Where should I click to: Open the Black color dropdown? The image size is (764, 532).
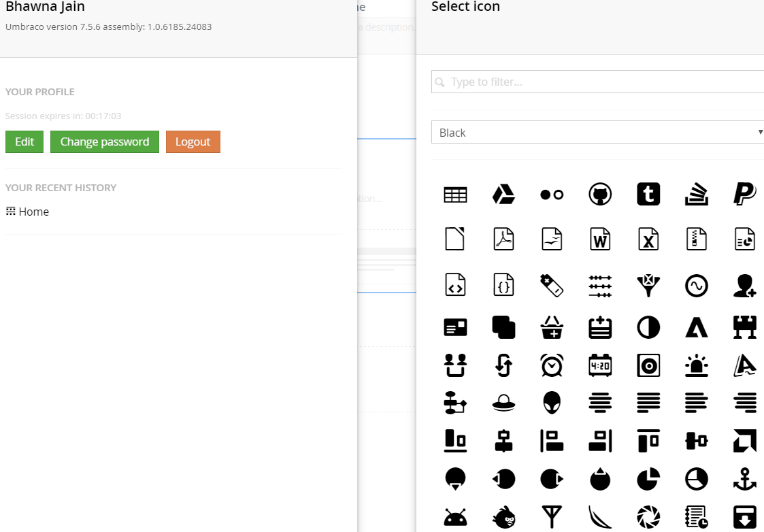click(597, 133)
